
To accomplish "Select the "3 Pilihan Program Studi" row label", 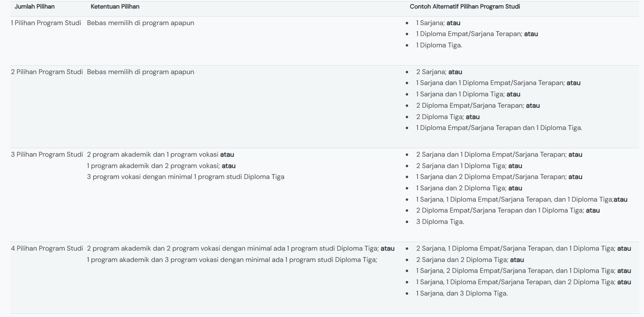I will [47, 155].
